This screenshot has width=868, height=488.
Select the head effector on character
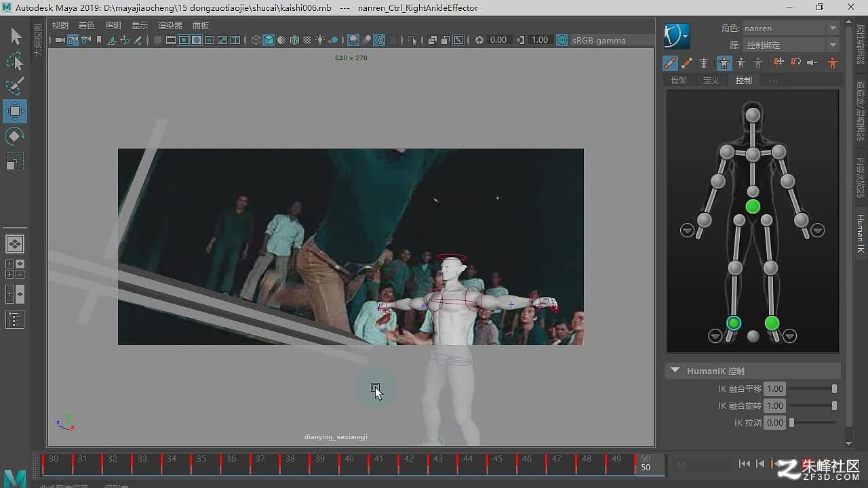pos(753,115)
